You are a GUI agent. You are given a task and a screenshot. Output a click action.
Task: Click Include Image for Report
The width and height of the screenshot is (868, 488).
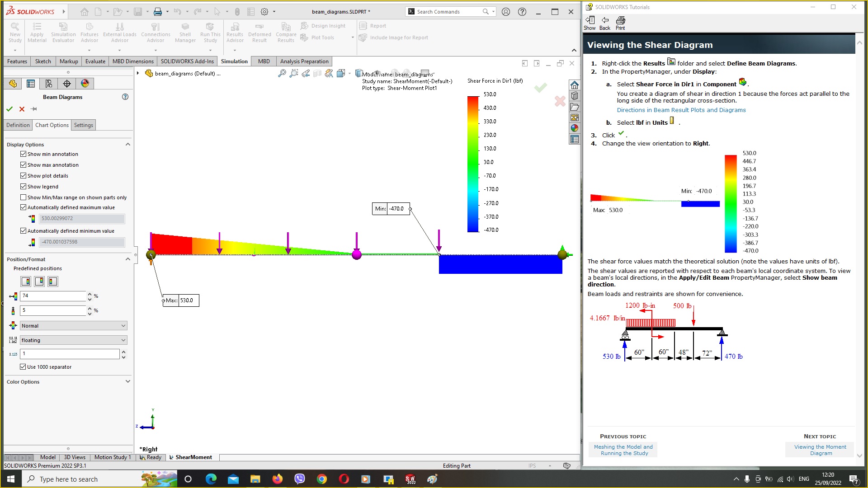pyautogui.click(x=393, y=38)
